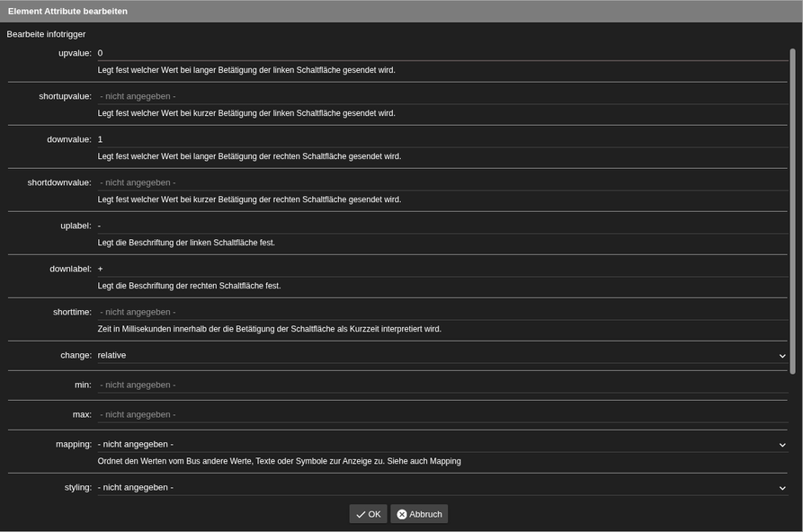
Task: Edit the upvalue input field
Action: pyautogui.click(x=442, y=53)
